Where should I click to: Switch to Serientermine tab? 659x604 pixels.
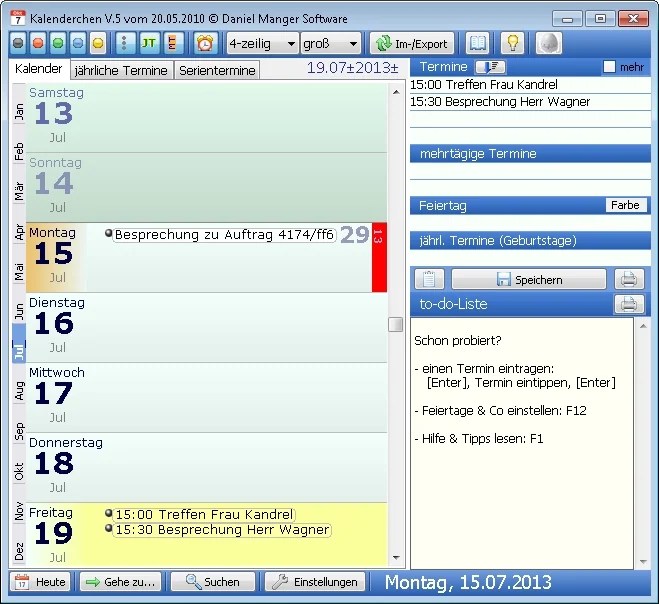[217, 70]
